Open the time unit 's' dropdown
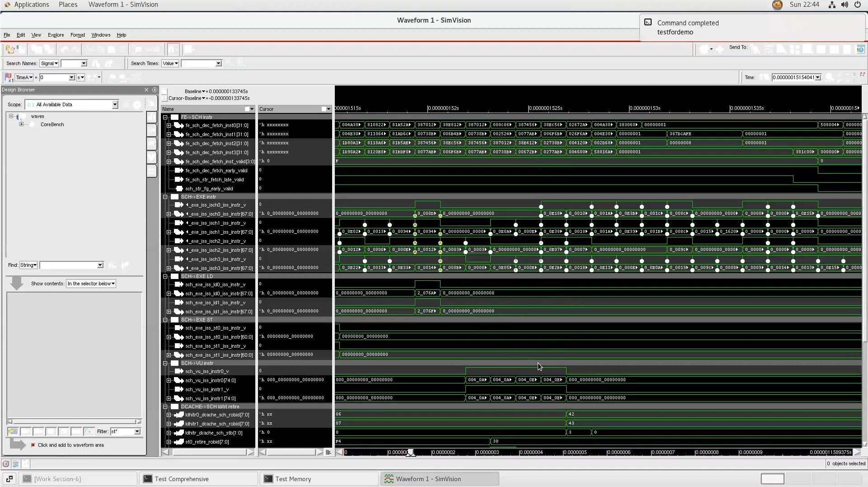Image resolution: width=868 pixels, height=487 pixels. pos(80,77)
